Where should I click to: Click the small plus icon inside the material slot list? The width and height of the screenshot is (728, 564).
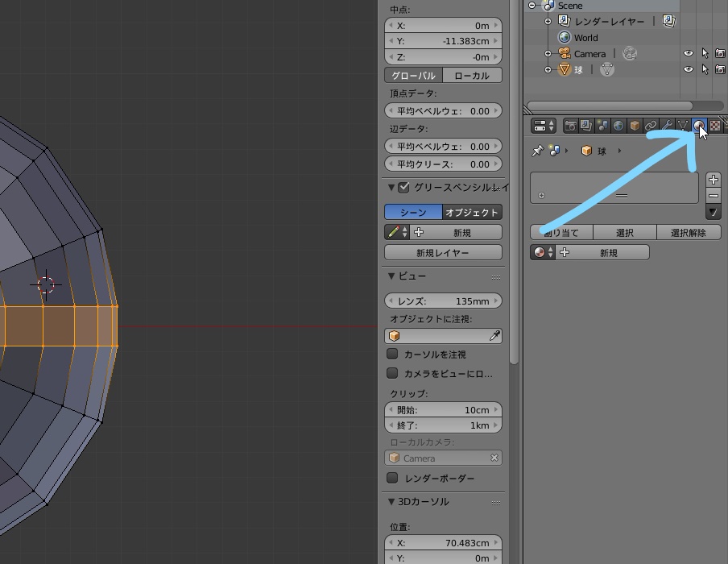541,196
